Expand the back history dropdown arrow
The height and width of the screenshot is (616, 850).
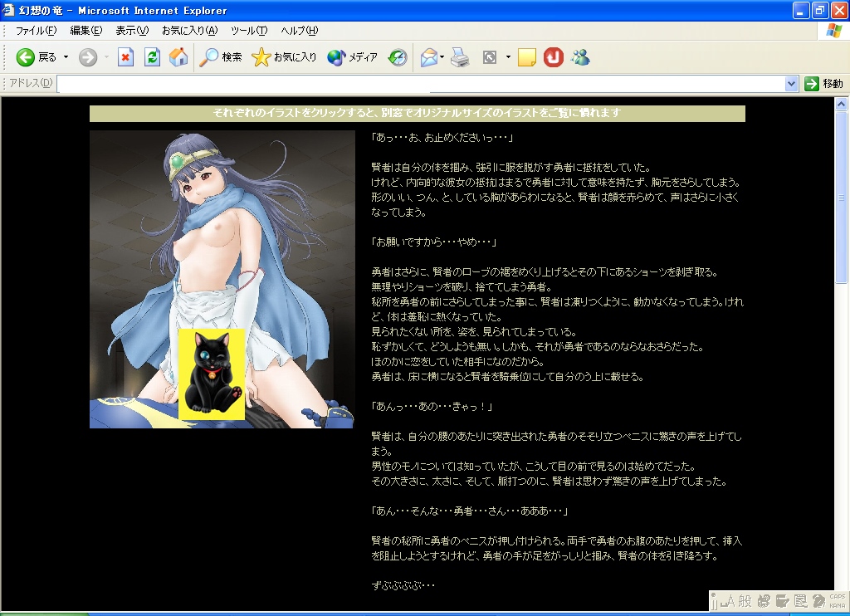(x=66, y=57)
